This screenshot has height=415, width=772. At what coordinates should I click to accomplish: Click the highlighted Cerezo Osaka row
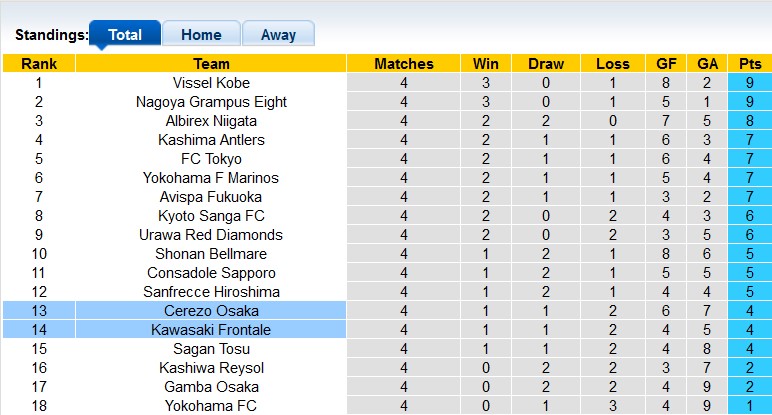211,311
